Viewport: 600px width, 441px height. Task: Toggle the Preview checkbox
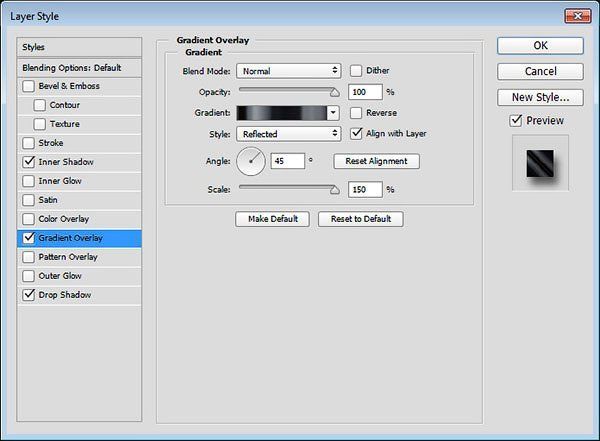tap(516, 121)
